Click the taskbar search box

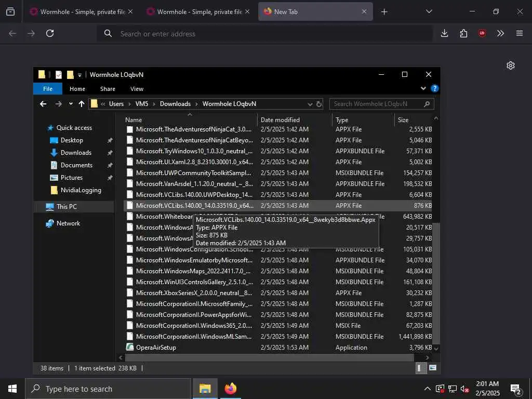pyautogui.click(x=108, y=389)
